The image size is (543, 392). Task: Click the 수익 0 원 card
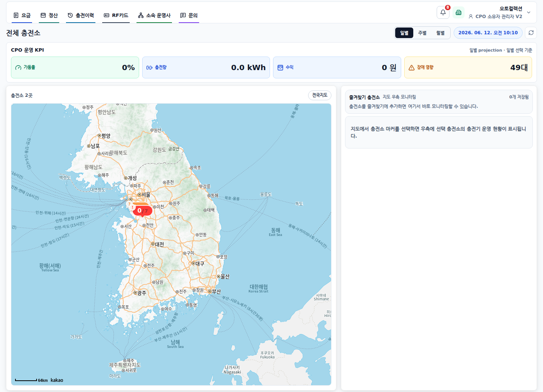[x=337, y=67]
